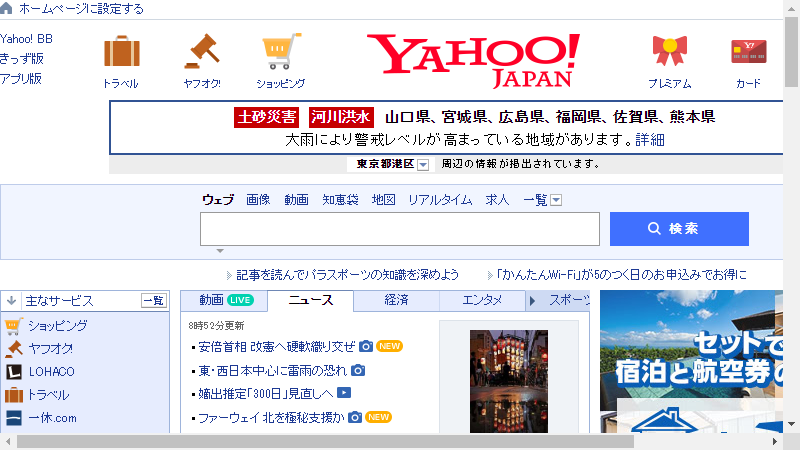Open the Premium ribbon icon

tap(669, 51)
